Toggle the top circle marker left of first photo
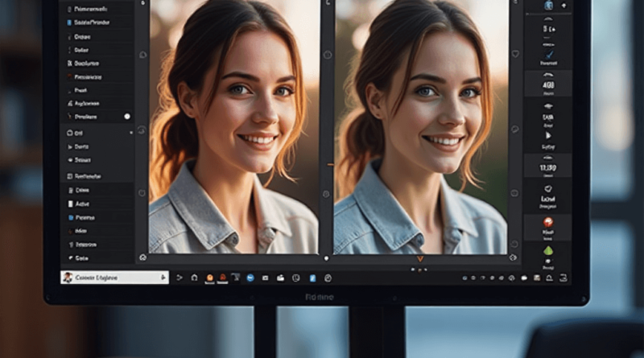Image resolution: width=644 pixels, height=358 pixels. point(142,55)
